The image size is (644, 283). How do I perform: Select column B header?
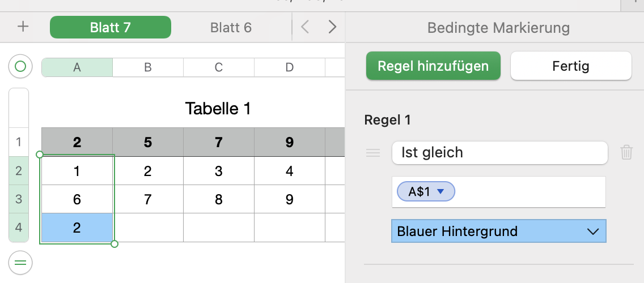coord(148,67)
